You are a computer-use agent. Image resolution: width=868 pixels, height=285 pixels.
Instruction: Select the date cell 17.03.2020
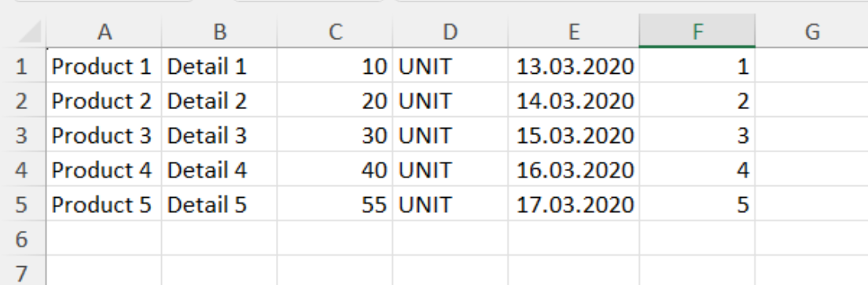coord(573,204)
